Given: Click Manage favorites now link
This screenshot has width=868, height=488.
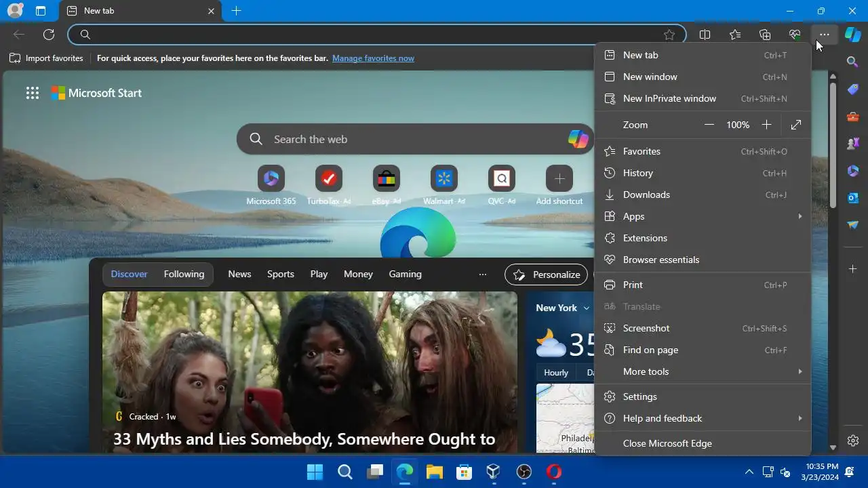Looking at the screenshot, I should coord(373,58).
